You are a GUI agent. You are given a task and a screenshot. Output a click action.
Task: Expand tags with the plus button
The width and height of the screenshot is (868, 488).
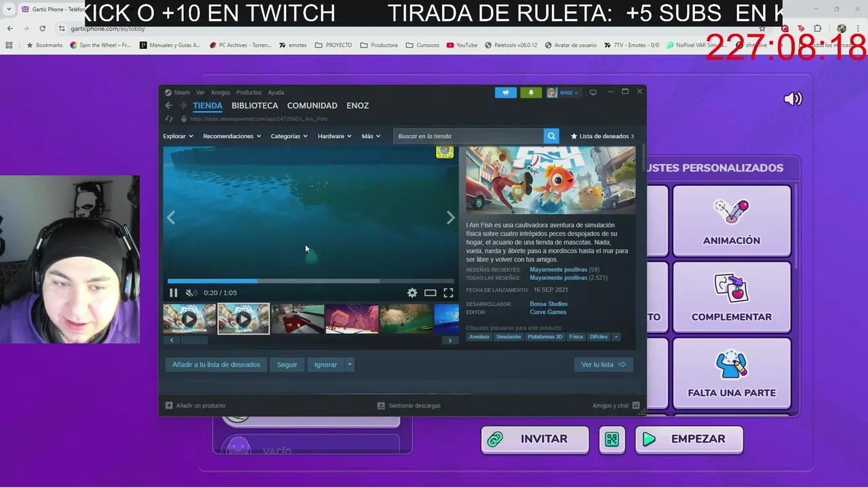pyautogui.click(x=616, y=337)
